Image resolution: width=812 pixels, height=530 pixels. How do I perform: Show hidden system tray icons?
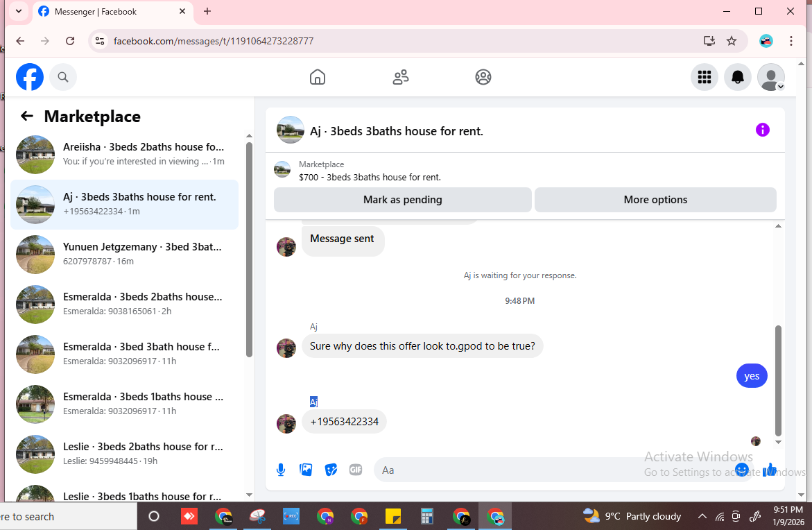(x=702, y=517)
